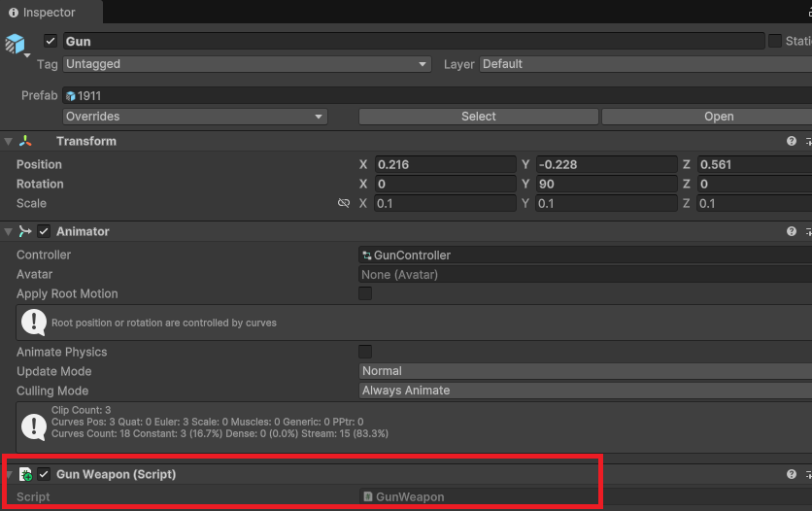This screenshot has height=511, width=812.
Task: Open Culling Mode dropdown Always Animate
Action: [x=585, y=391]
